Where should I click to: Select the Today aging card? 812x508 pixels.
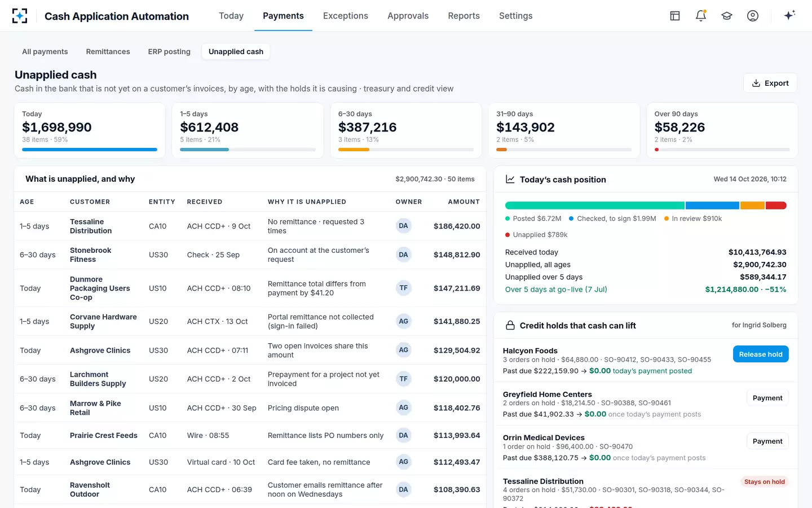click(x=90, y=130)
